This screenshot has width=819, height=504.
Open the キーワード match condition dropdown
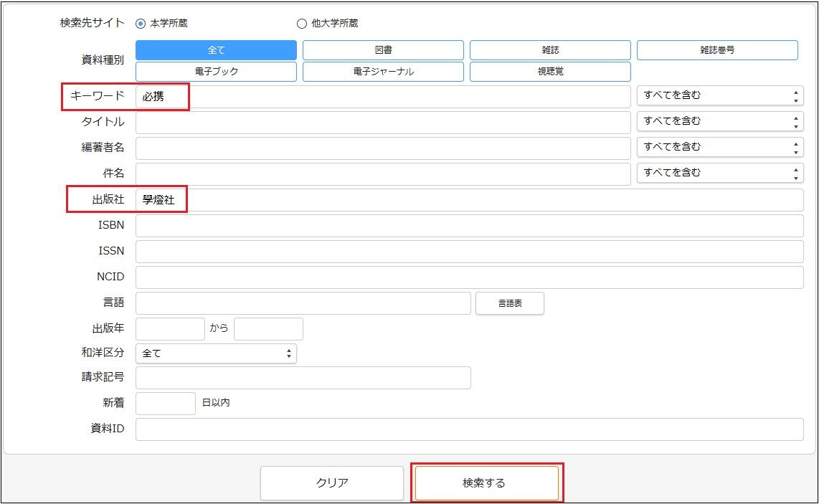(720, 95)
